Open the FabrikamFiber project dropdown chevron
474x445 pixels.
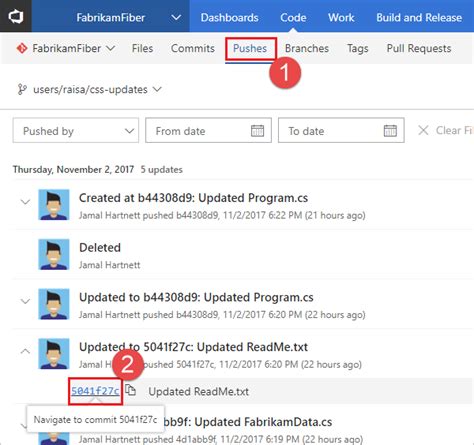click(x=176, y=17)
